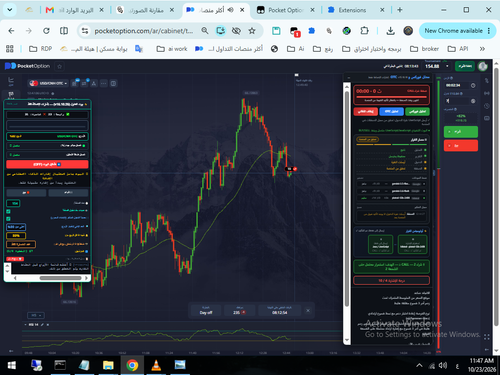Open the H5 timeframe dropdown below chart

pos(36,315)
